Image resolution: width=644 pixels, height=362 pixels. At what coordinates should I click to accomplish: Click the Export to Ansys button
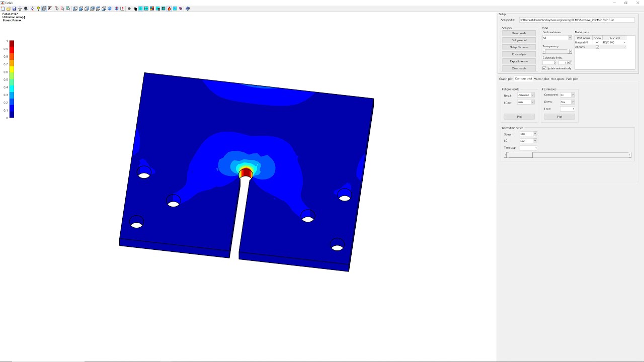point(519,61)
